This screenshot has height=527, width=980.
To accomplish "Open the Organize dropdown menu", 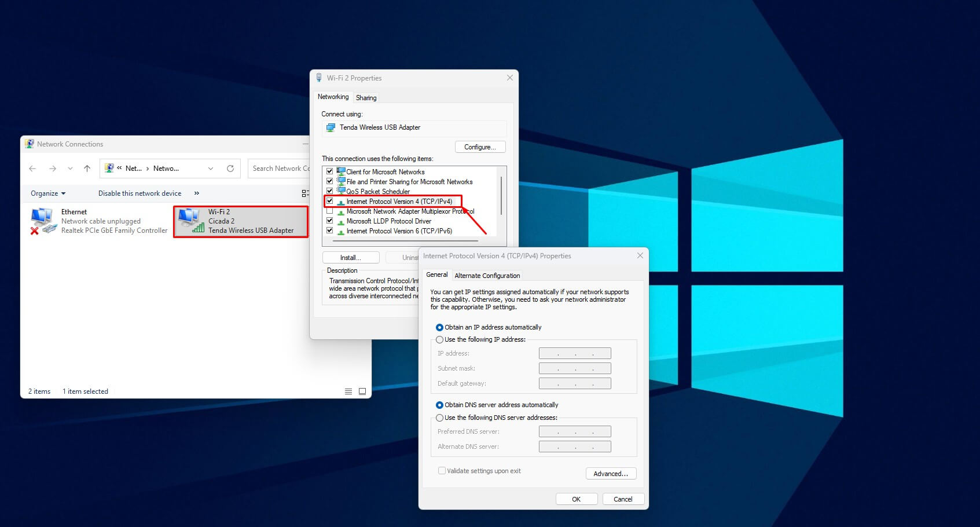I will (x=48, y=193).
